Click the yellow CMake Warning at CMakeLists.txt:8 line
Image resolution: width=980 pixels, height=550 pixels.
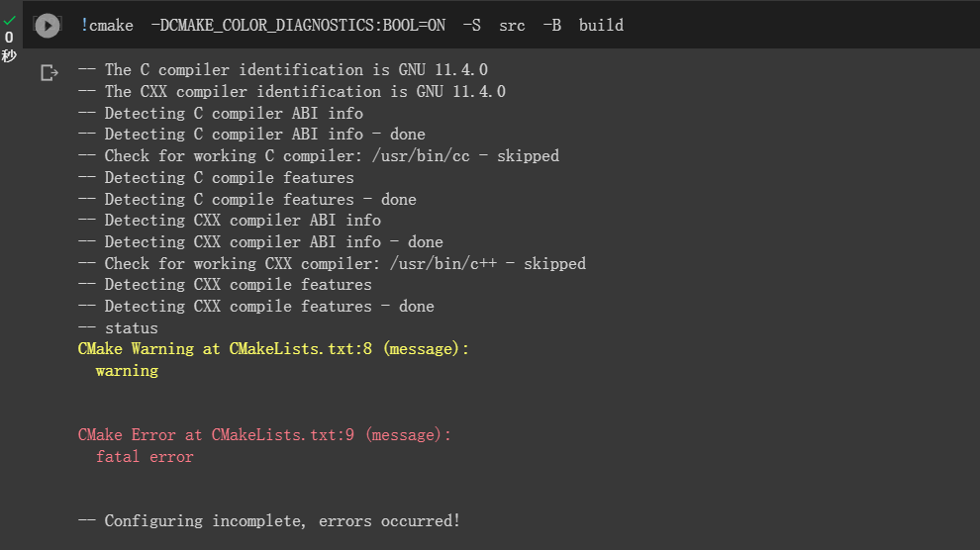(273, 349)
